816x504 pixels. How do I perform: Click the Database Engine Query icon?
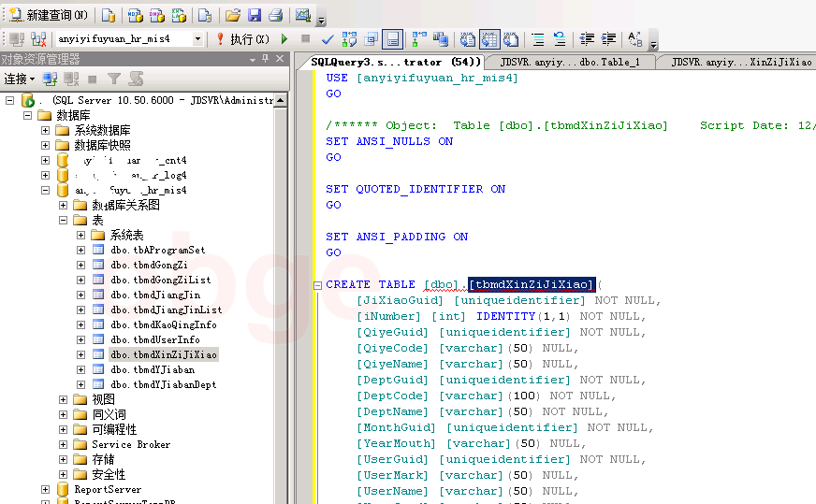pyautogui.click(x=109, y=16)
